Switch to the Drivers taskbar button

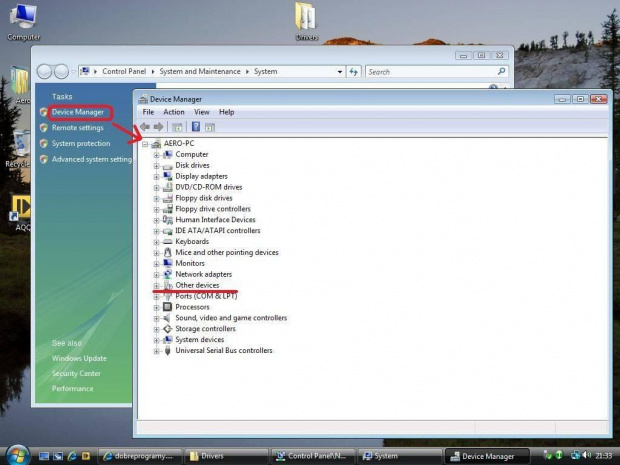[226, 456]
